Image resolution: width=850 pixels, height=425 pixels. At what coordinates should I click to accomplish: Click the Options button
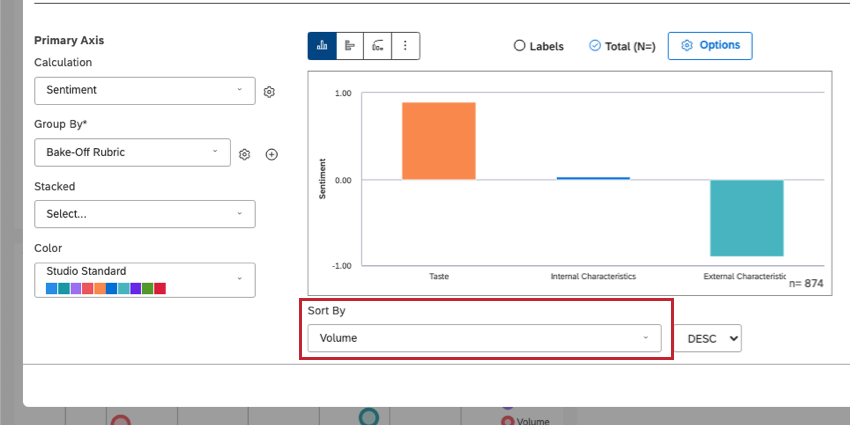click(710, 46)
